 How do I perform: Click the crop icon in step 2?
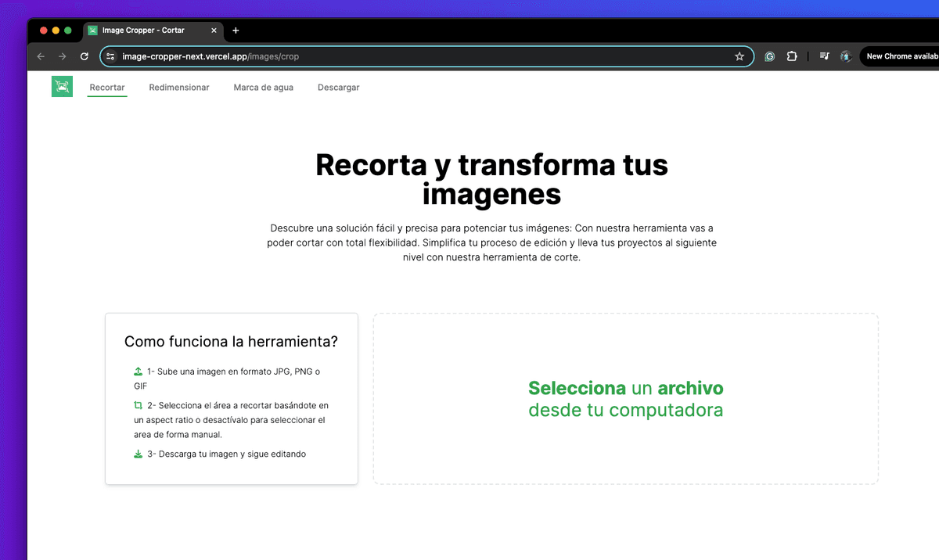(x=138, y=406)
